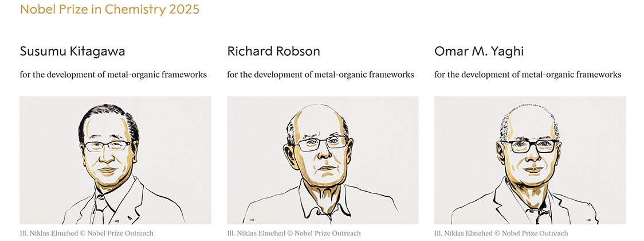Click the eyeglasses in Omar Yaghi's illustration
This screenshot has width=644, height=241.
click(x=533, y=146)
